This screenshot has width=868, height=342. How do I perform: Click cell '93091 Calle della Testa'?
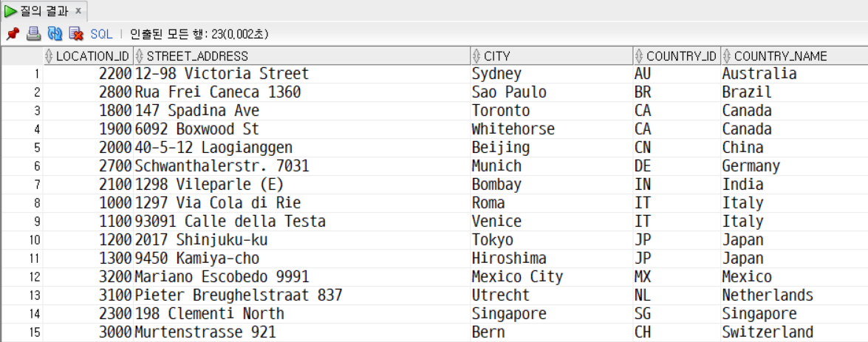(301, 222)
